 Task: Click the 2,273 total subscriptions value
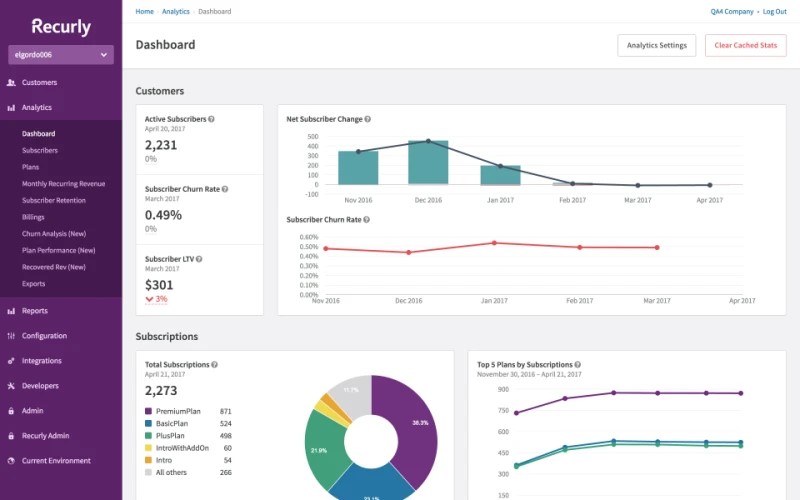[x=161, y=390]
